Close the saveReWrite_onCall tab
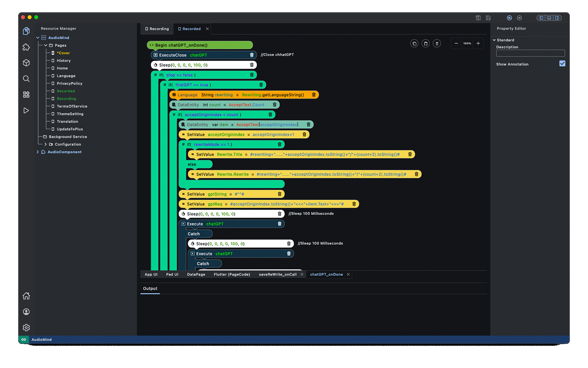 click(x=302, y=274)
